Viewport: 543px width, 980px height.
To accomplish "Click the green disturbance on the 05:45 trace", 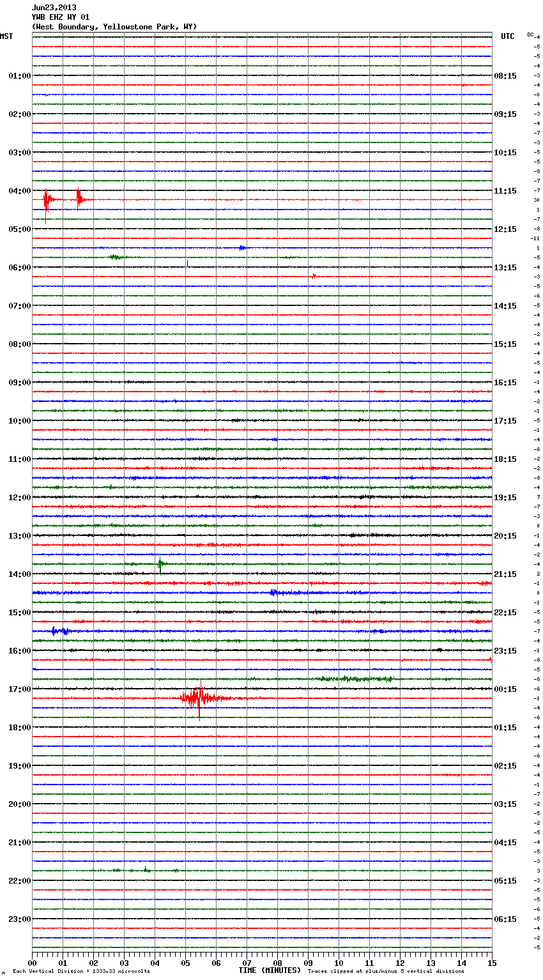I will pyautogui.click(x=116, y=257).
